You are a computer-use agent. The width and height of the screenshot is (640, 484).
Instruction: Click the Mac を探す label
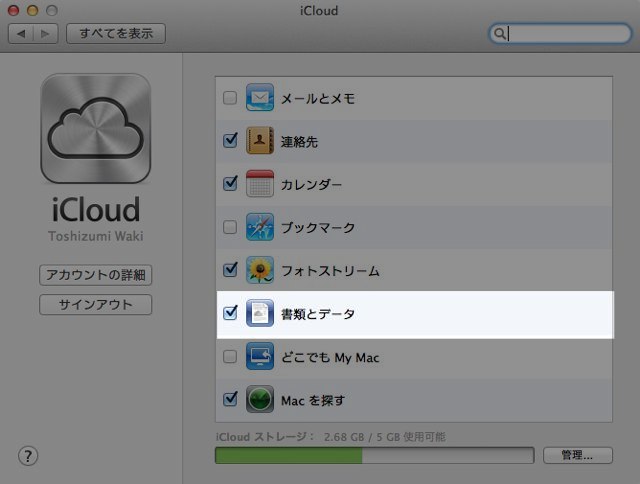pyautogui.click(x=313, y=400)
